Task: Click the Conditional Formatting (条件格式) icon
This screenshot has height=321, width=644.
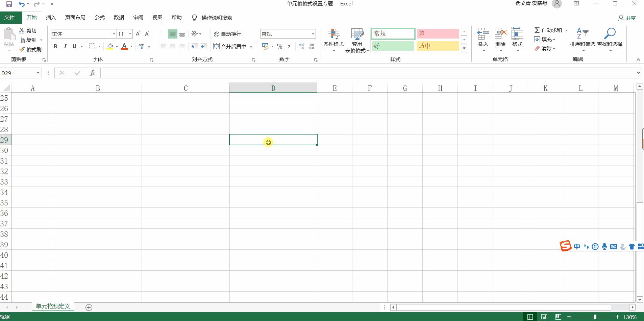Action: coord(333,34)
